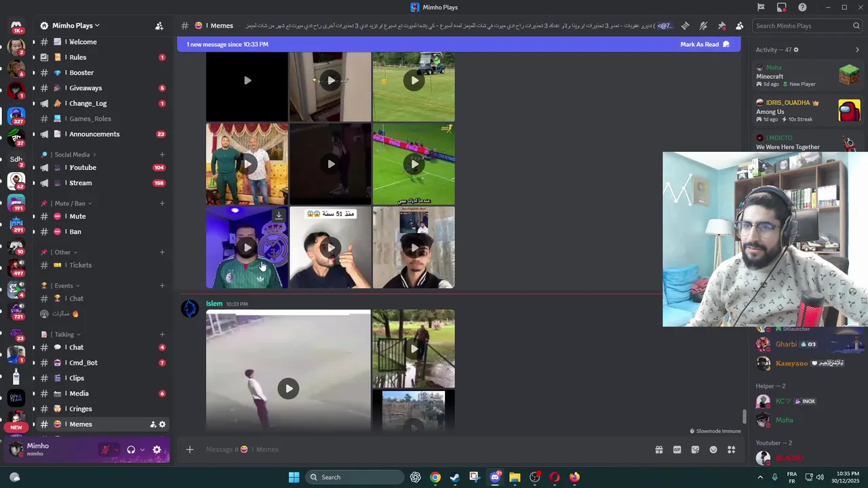Open the Giveaways channel

pyautogui.click(x=102, y=88)
